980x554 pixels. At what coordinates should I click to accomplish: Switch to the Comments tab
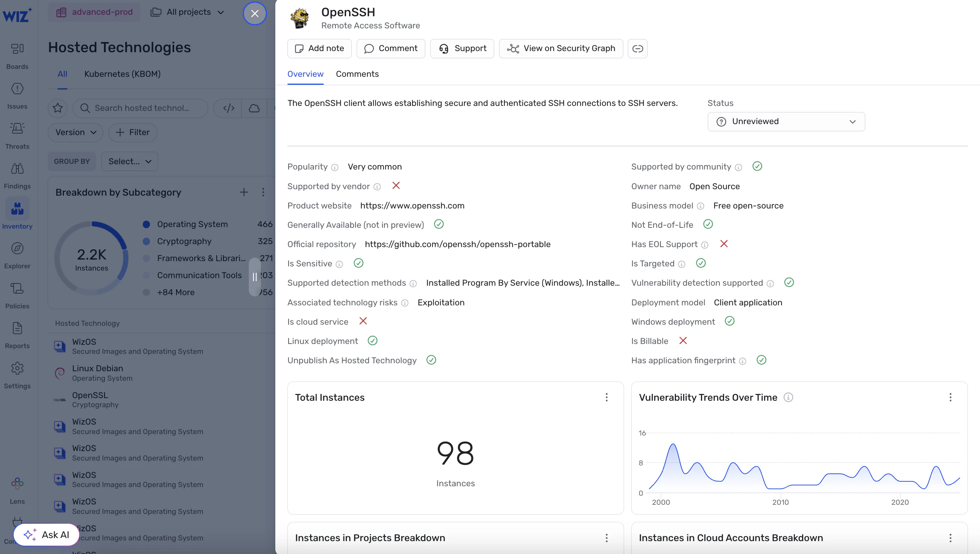point(357,74)
